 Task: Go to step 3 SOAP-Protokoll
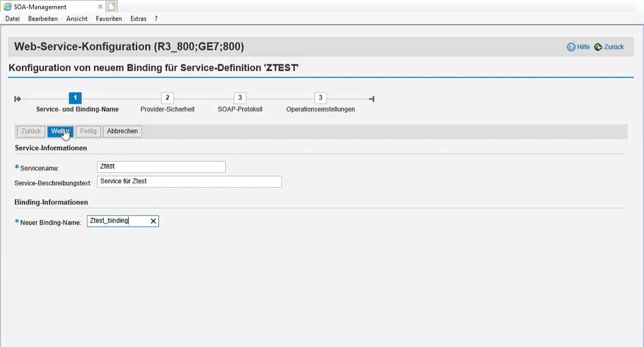coord(239,98)
